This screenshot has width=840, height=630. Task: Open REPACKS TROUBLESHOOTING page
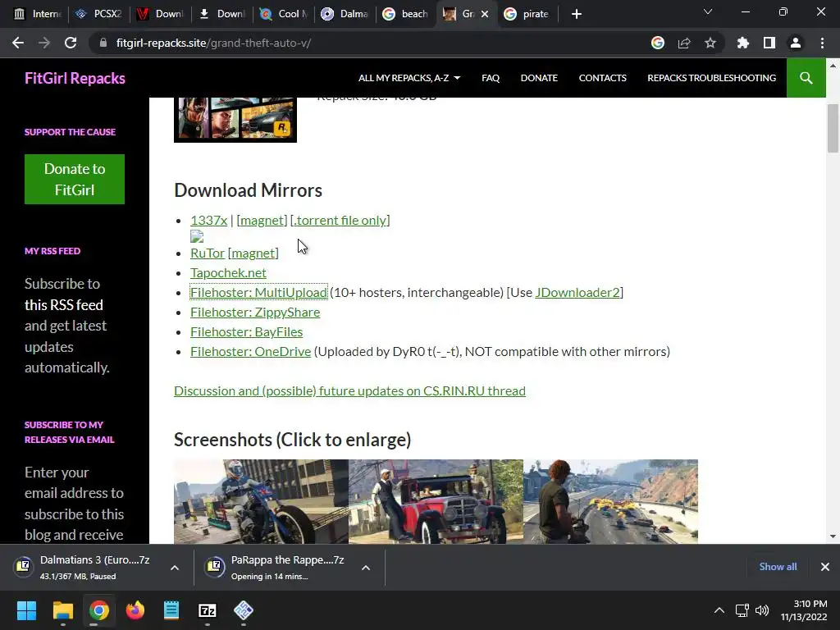(x=711, y=78)
